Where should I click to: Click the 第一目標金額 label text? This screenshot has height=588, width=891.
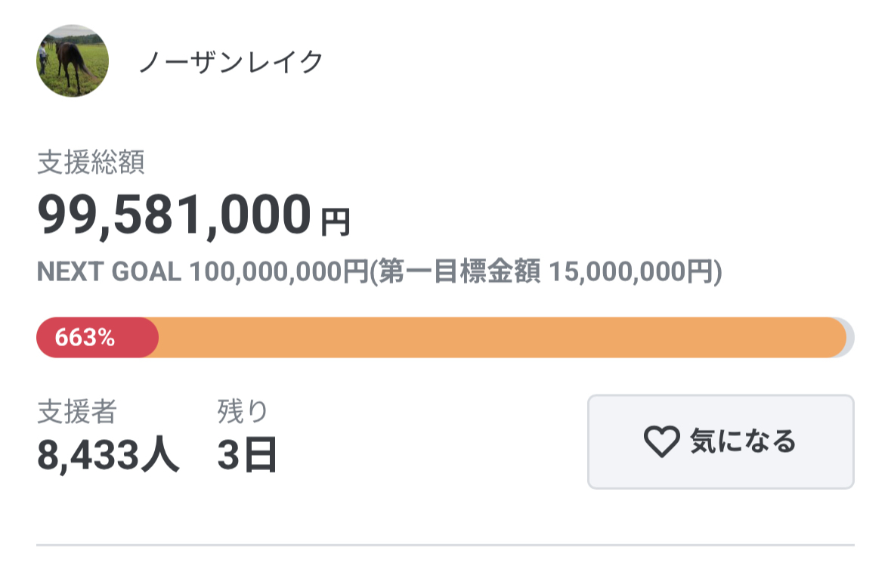pos(461,272)
